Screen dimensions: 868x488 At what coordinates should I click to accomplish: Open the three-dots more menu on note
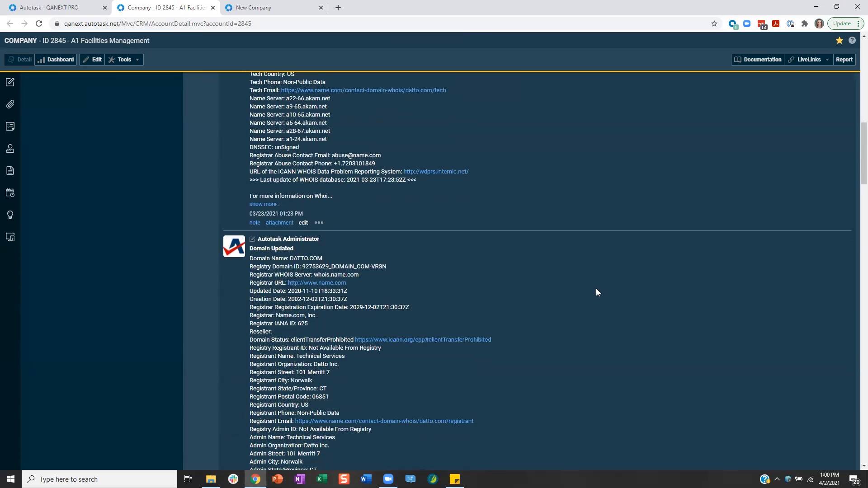319,223
